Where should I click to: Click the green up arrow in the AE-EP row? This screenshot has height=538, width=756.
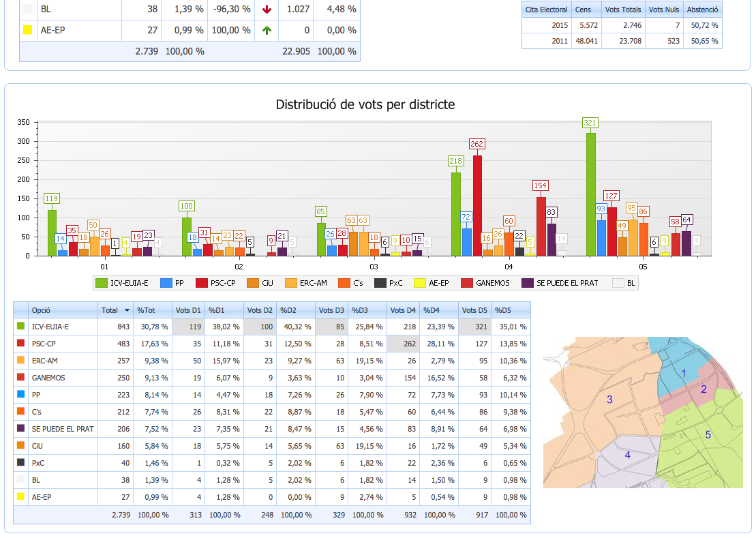[x=267, y=30]
